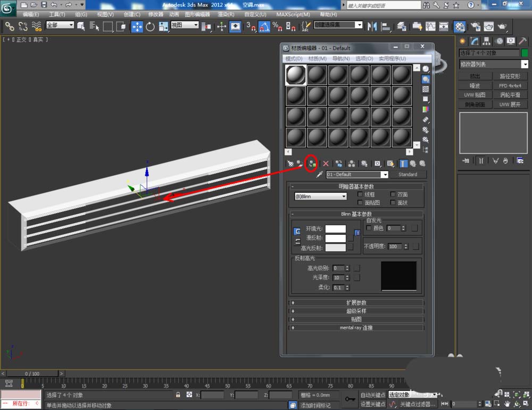Click the 挤出 extrude modifier button
This screenshot has height=410, width=532.
point(475,76)
